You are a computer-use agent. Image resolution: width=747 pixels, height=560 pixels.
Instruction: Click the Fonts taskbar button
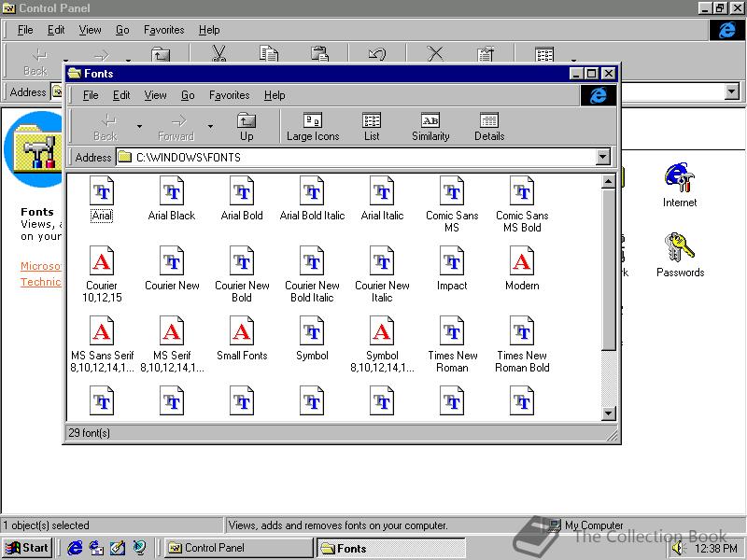pyautogui.click(x=390, y=548)
